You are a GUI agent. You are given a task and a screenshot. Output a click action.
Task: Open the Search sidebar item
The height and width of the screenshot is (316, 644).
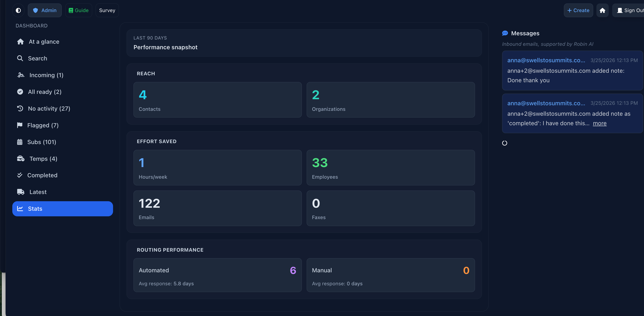[37, 58]
